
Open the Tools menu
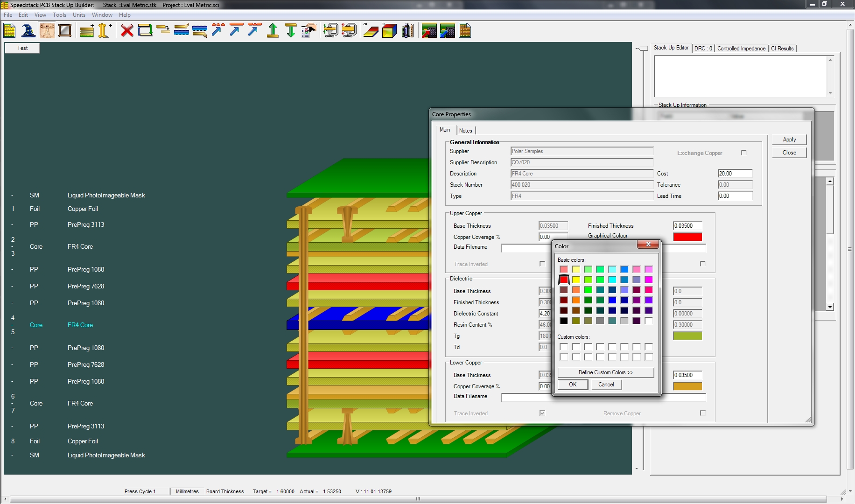tap(59, 15)
